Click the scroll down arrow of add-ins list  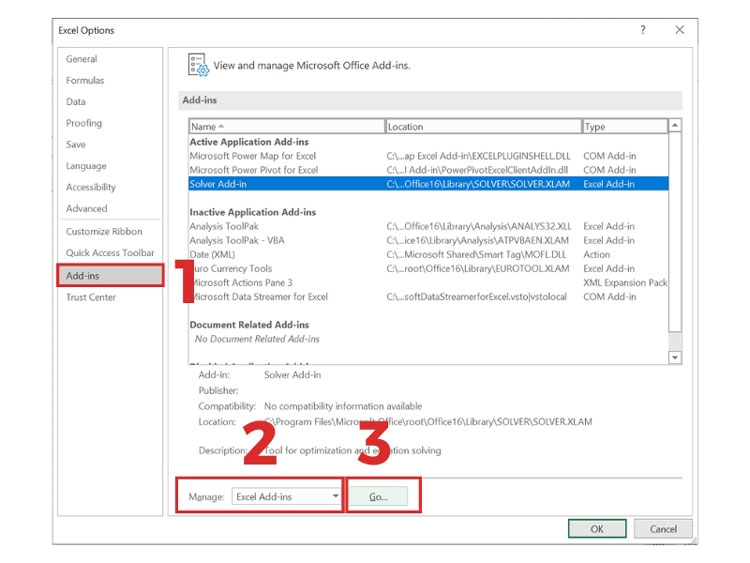click(675, 357)
